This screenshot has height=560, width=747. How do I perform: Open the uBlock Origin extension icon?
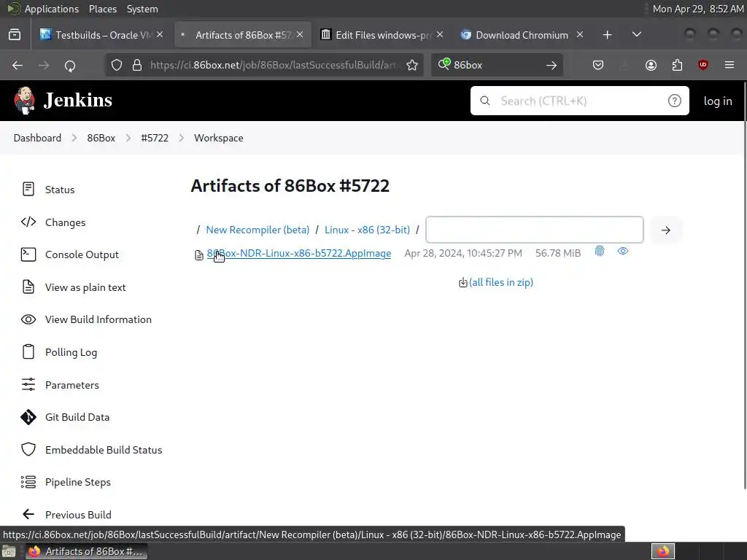(x=703, y=65)
